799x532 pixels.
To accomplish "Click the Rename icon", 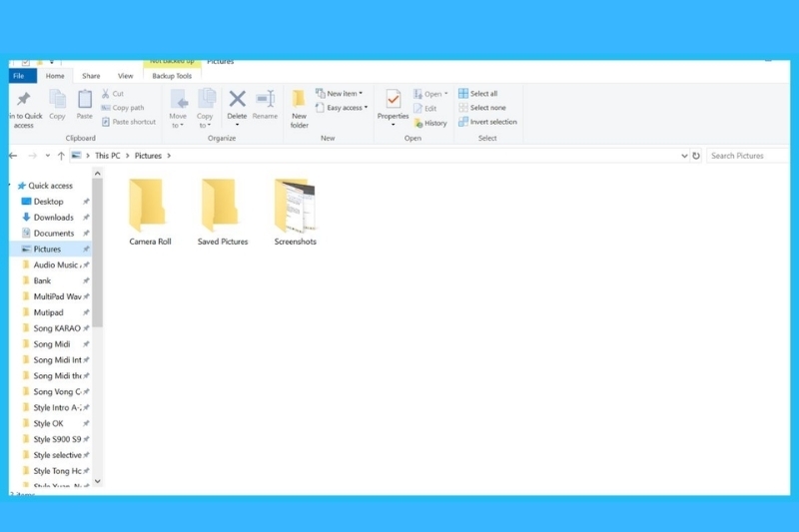I will 265,105.
